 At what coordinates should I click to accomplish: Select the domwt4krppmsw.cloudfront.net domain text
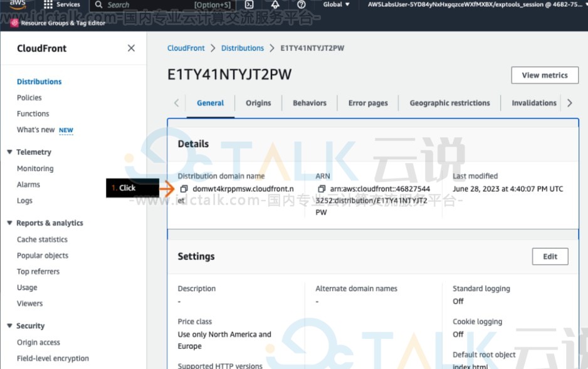click(x=236, y=194)
